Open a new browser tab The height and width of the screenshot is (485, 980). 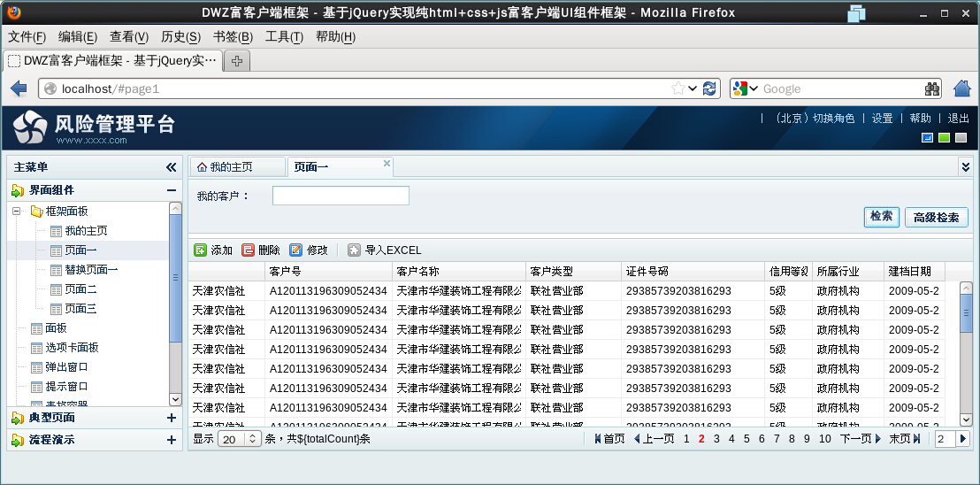(x=237, y=61)
